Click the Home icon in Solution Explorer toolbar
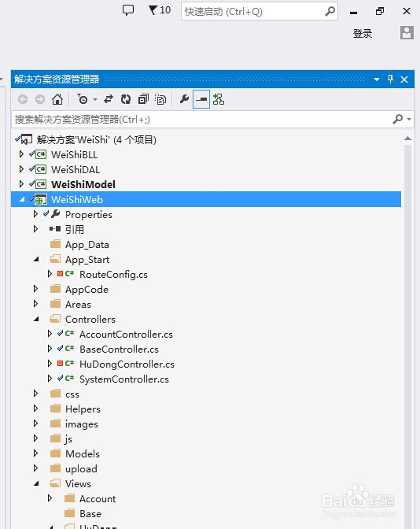 pyautogui.click(x=57, y=99)
